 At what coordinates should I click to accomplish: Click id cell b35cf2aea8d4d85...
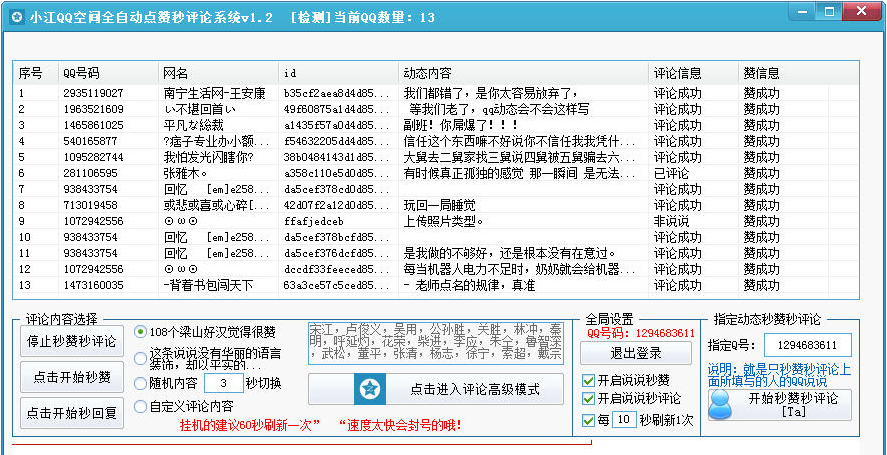pyautogui.click(x=337, y=93)
